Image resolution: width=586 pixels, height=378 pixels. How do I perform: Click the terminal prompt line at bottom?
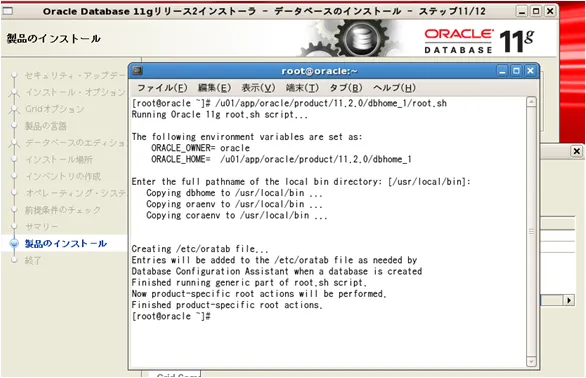click(171, 316)
